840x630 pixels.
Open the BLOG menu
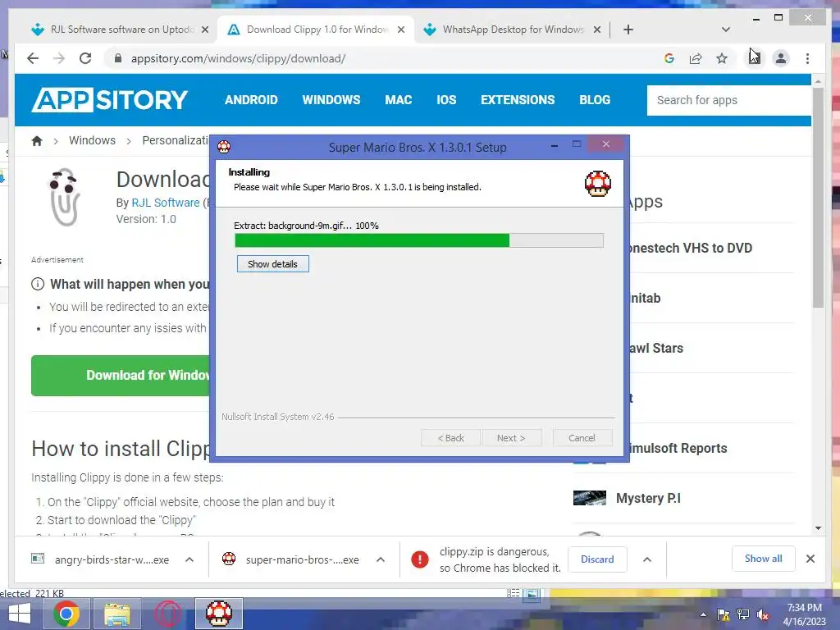(x=595, y=99)
